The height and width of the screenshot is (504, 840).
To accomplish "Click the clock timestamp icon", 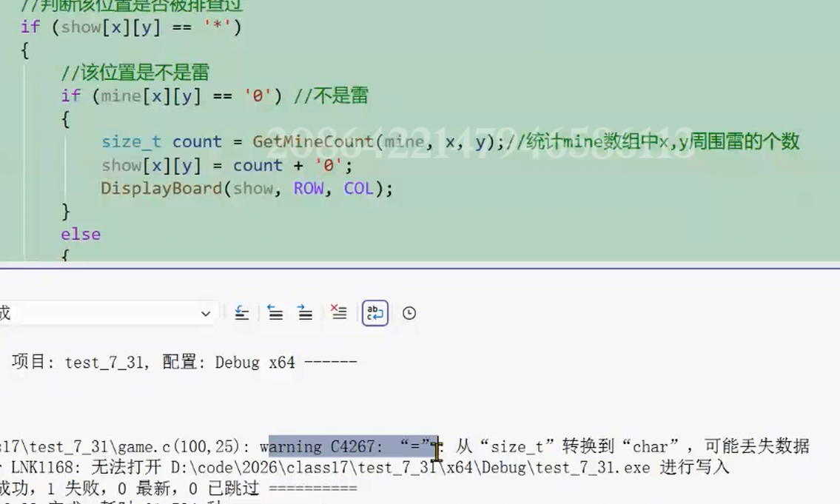I will (x=409, y=313).
